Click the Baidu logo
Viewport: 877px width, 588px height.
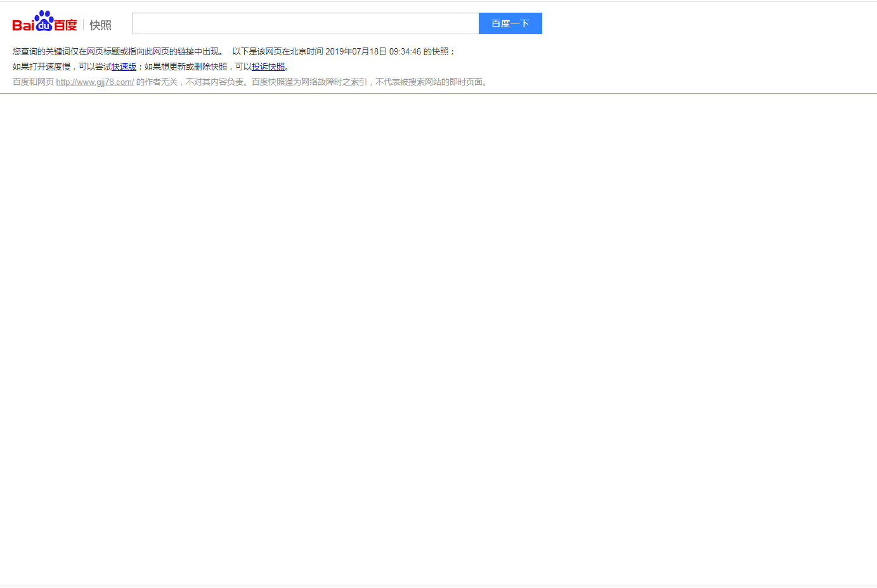[x=44, y=22]
